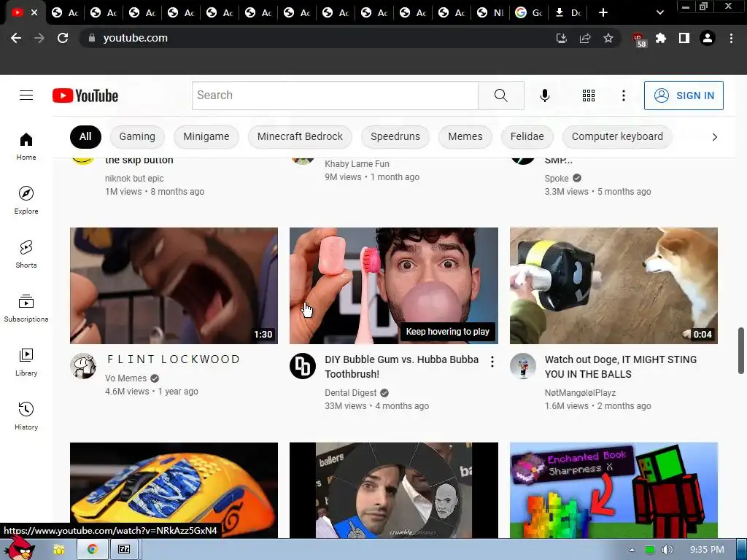Open Khaby Lame Fun channel link
The image size is (747, 560).
[x=357, y=164]
